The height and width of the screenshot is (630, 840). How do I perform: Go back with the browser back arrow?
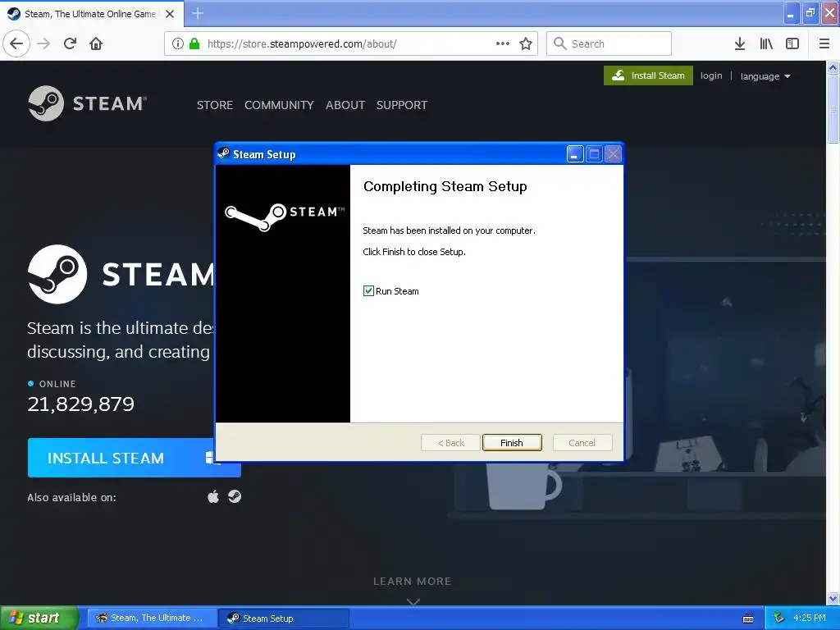[16, 43]
